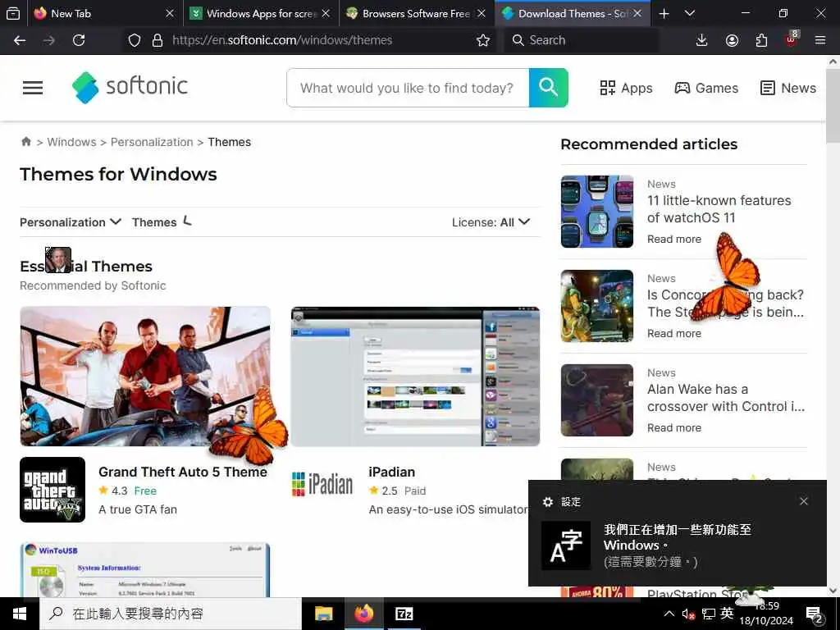Open a new browser tab

664,13
